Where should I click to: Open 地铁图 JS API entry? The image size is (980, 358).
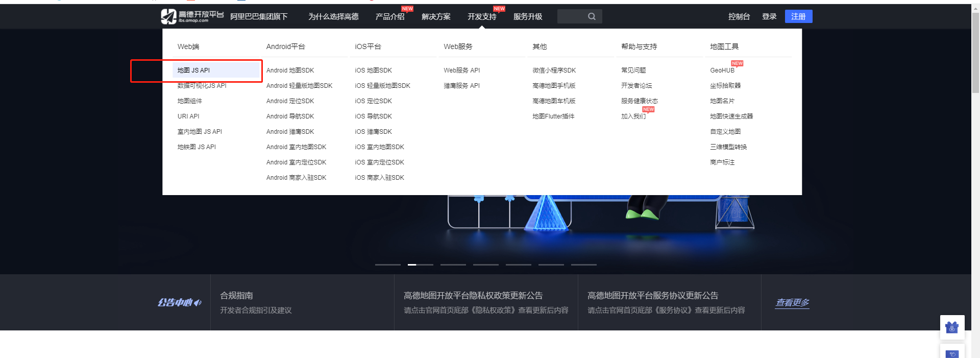(x=197, y=147)
